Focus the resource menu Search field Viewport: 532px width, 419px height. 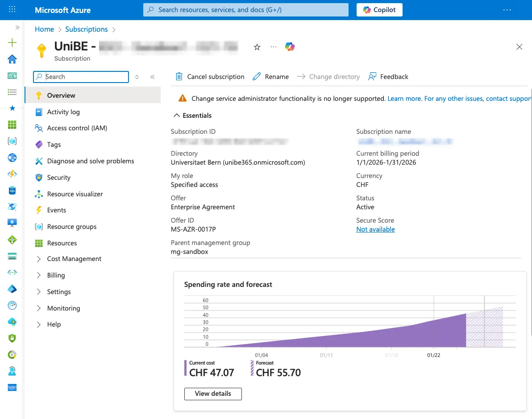click(81, 77)
